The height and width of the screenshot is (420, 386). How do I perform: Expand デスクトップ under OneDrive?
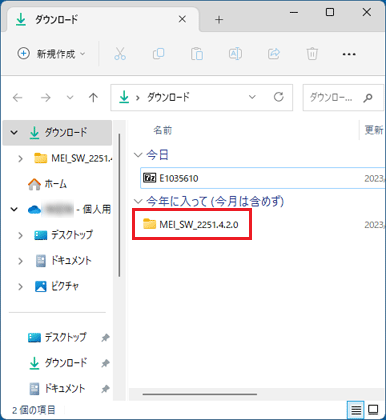(x=20, y=235)
